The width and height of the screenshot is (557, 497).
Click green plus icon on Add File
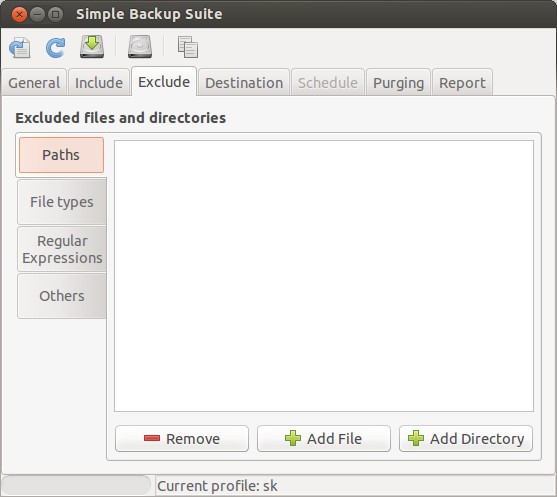293,438
